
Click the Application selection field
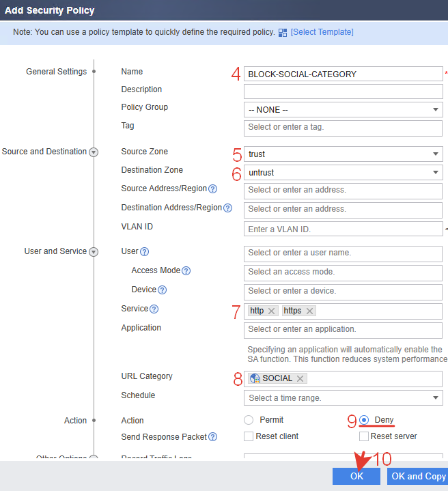click(343, 331)
